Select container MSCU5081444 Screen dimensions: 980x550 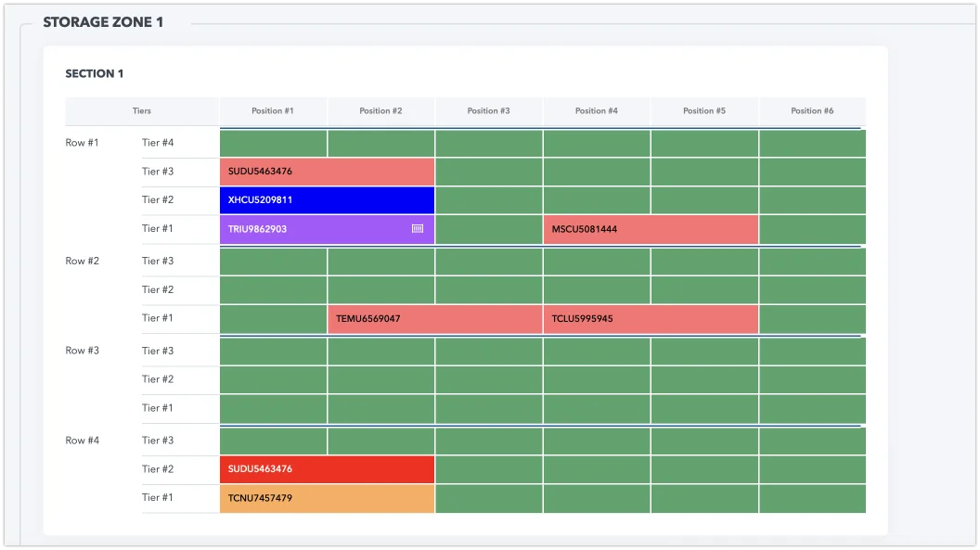(651, 229)
